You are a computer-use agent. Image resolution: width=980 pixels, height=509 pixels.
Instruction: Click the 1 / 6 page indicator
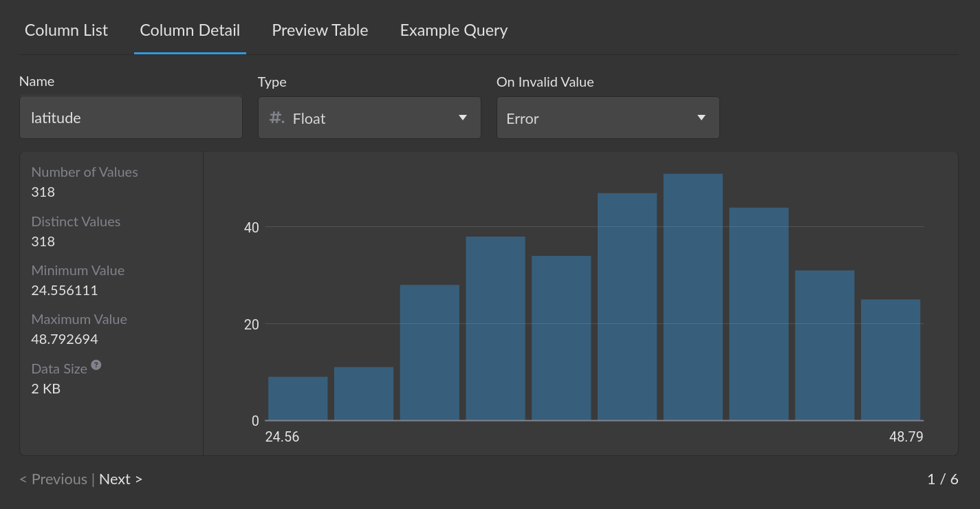(x=942, y=479)
